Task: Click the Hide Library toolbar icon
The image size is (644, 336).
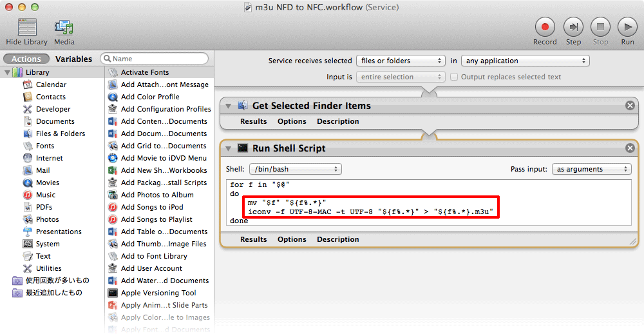Action: click(27, 28)
